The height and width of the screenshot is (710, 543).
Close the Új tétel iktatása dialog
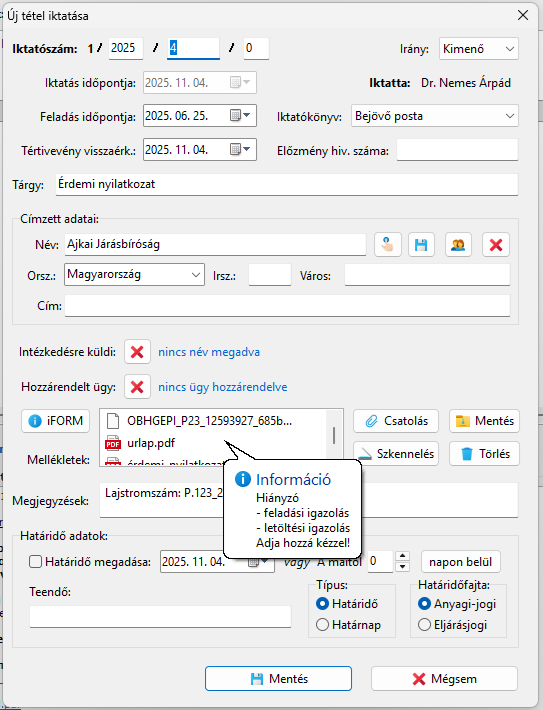523,15
